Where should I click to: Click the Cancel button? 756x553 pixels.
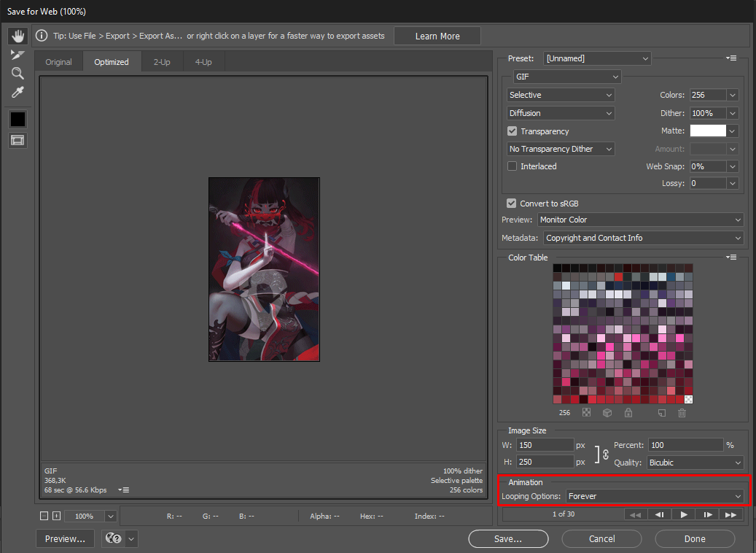[x=601, y=538]
